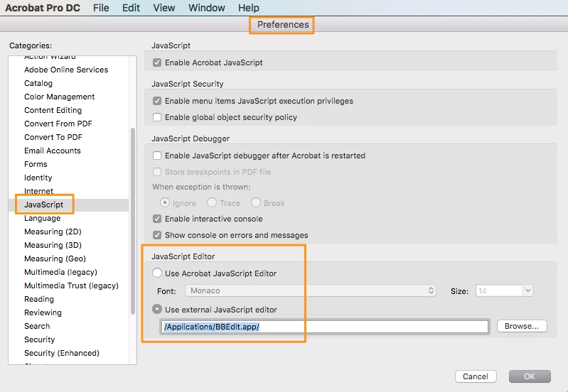Open the font Size combo box

[504, 290]
